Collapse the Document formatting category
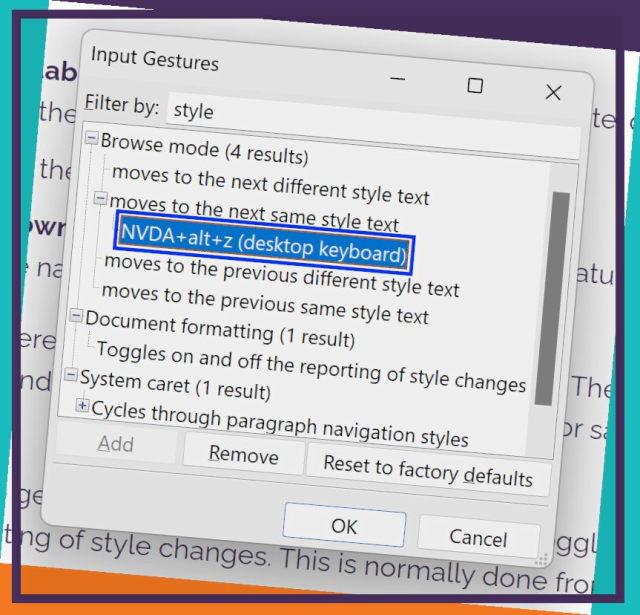The width and height of the screenshot is (640, 615). (74, 315)
